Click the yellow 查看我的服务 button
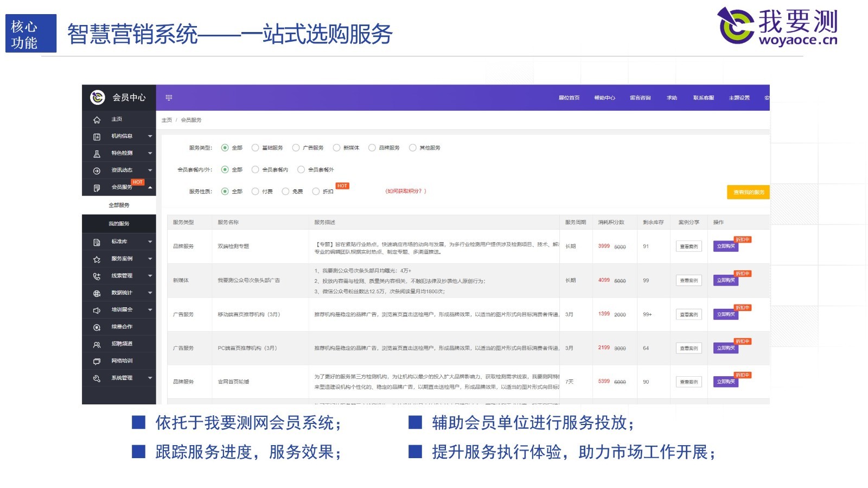The height and width of the screenshot is (488, 868). point(748,192)
